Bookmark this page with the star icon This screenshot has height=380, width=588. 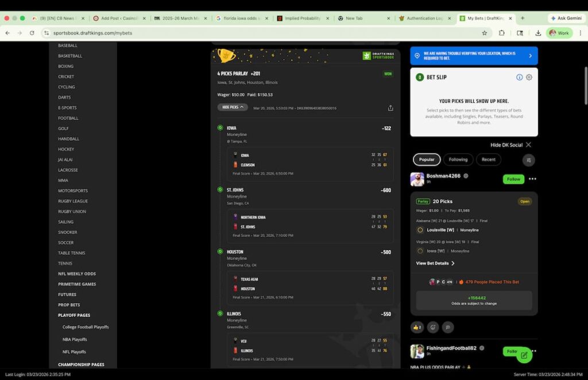pos(484,33)
